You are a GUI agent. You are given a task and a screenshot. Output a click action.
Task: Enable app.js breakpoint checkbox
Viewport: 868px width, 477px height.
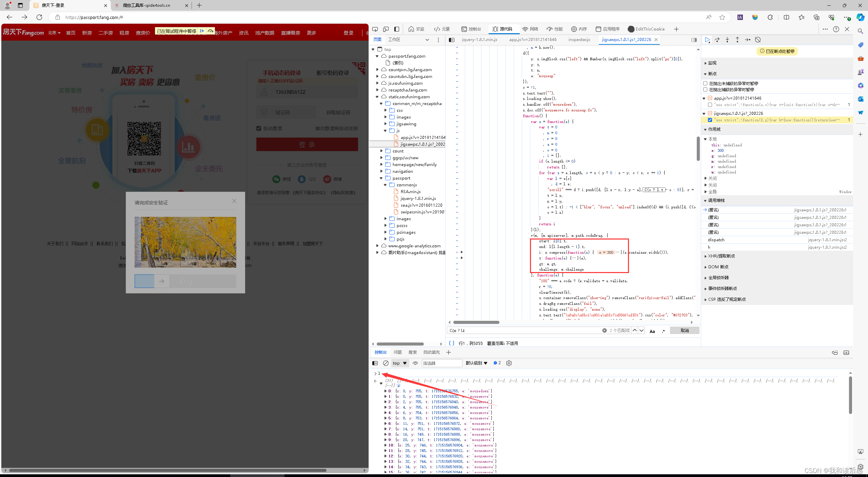tap(710, 105)
